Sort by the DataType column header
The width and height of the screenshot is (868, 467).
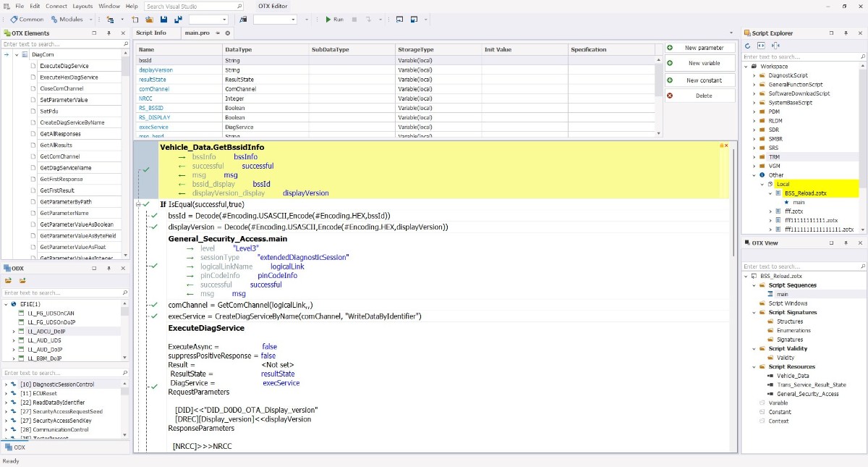tap(265, 50)
